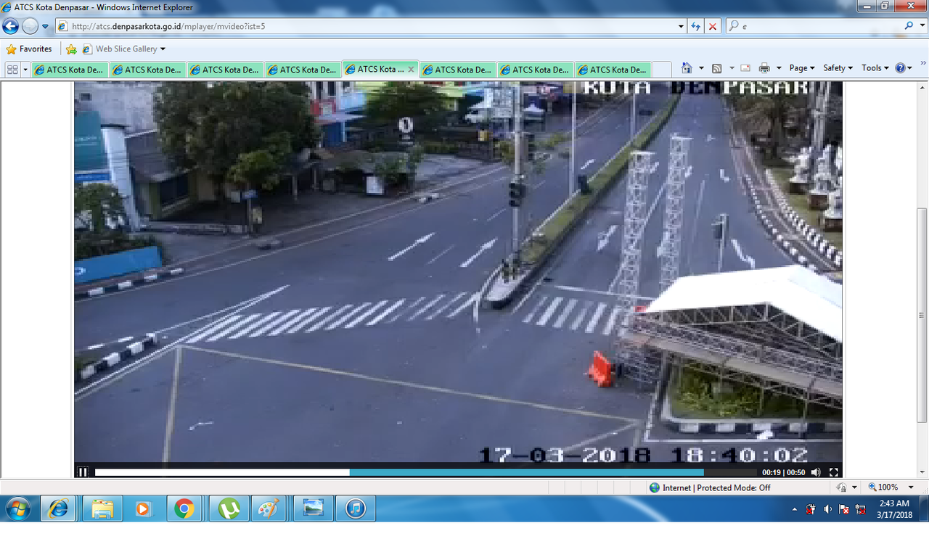This screenshot has width=929, height=560.
Task: Open Windows Media Player taskbar icon
Action: tap(142, 509)
